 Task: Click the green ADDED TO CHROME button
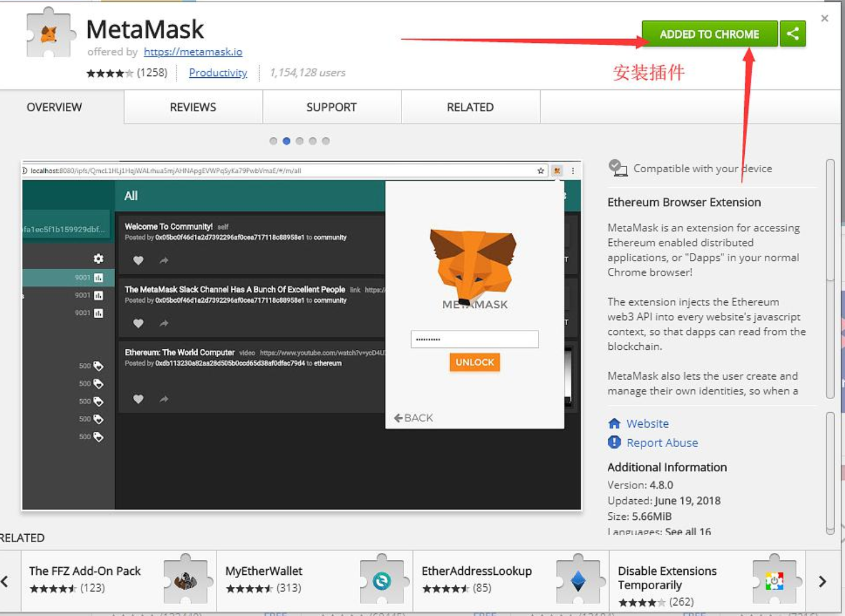tap(709, 34)
